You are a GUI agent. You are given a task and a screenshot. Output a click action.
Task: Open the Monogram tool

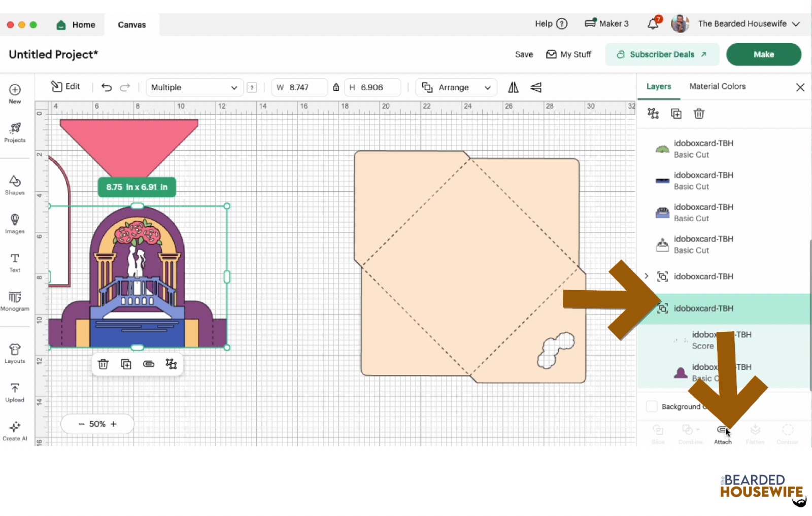point(15,301)
